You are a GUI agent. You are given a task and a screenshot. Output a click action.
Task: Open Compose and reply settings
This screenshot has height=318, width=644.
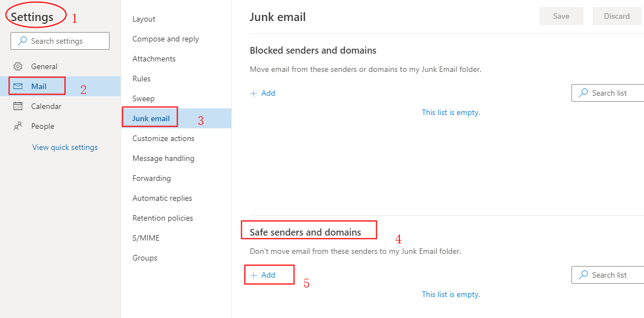pos(165,39)
